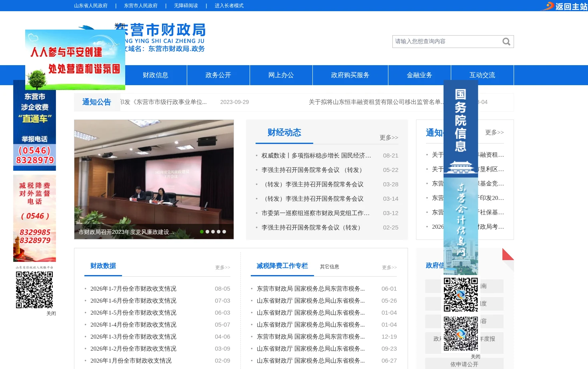Open 2026年1-7月份全市财政收支情况 report
The image size is (588, 369).
click(x=133, y=289)
